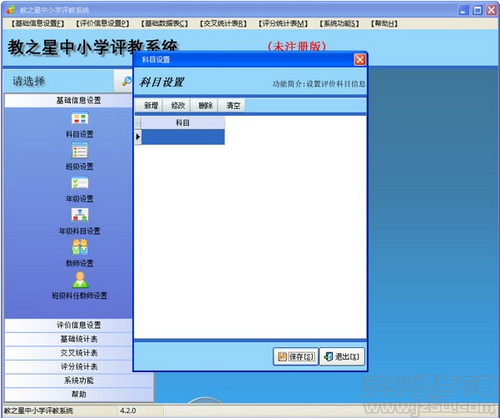Open the 科目设置 sidebar icon
The image size is (500, 418).
[x=80, y=119]
